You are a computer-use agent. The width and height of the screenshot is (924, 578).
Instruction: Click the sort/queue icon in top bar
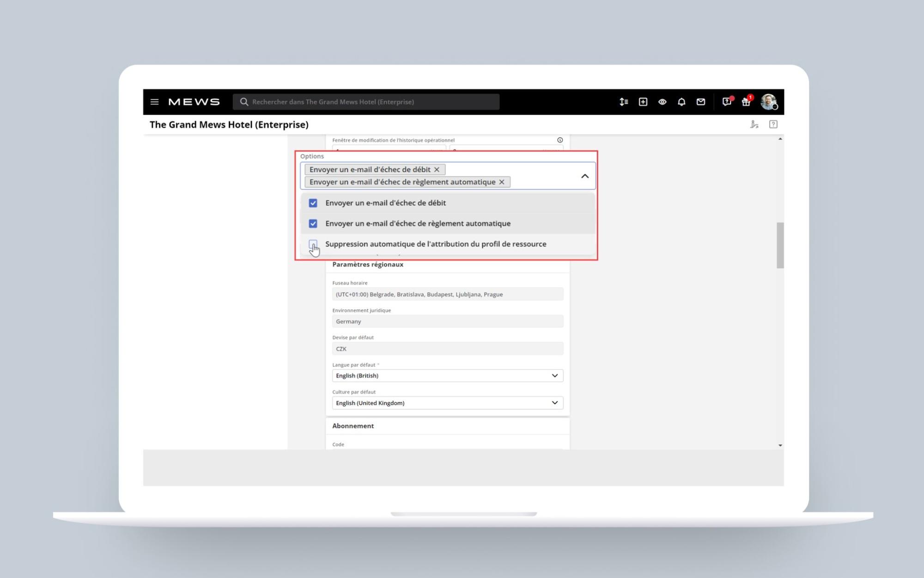coord(623,102)
